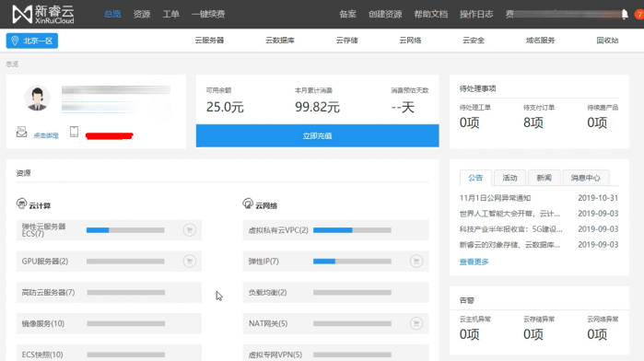Click the 云计算 section icon
The height and width of the screenshot is (361, 644).
coord(21,204)
